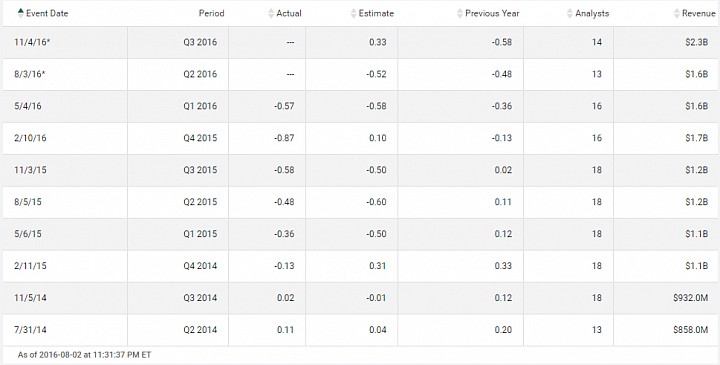Viewport: 720px width, 365px height.
Task: Click the Event Date sort arrow icon
Action: tap(21, 13)
